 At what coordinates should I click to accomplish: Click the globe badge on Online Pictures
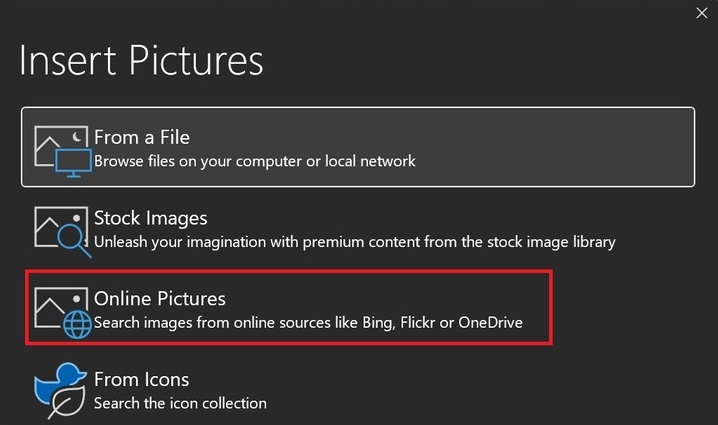pyautogui.click(x=76, y=325)
